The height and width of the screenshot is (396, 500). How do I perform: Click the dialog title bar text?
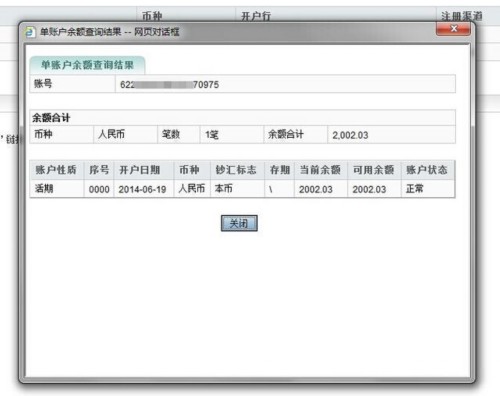(x=110, y=32)
